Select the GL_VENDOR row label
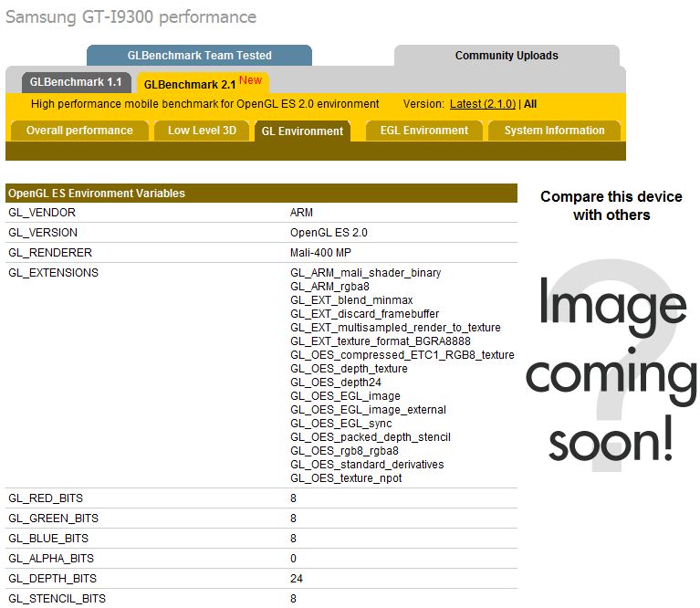Viewport: 700px width, 608px height. pos(42,213)
